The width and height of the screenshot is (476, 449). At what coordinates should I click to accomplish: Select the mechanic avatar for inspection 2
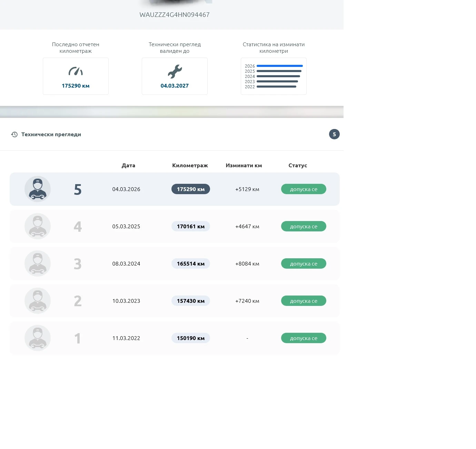point(38,301)
